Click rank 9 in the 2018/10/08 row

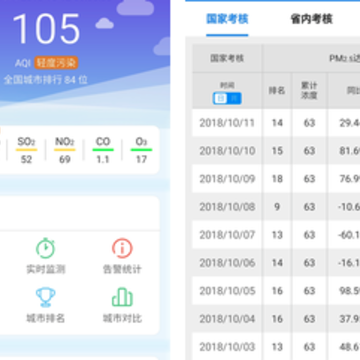pos(277,207)
